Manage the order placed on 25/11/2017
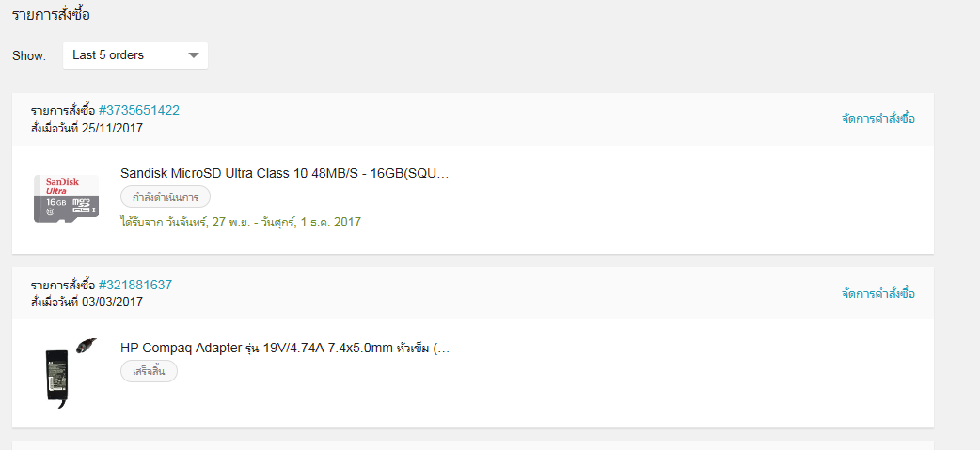Viewport: 980px width, 450px height. [878, 118]
